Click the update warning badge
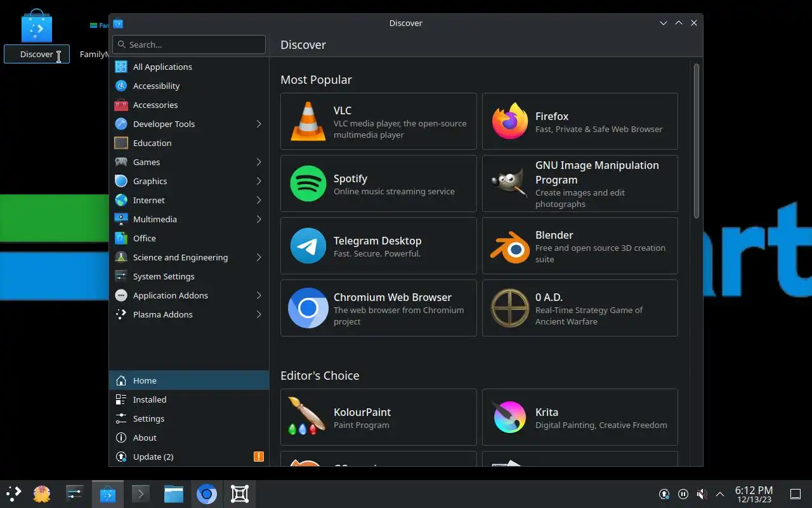The height and width of the screenshot is (508, 812). point(259,457)
